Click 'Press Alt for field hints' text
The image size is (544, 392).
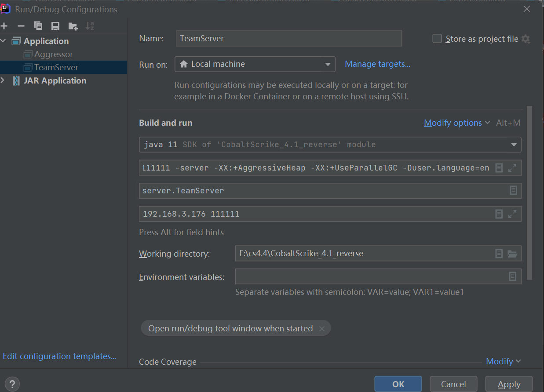tap(181, 232)
